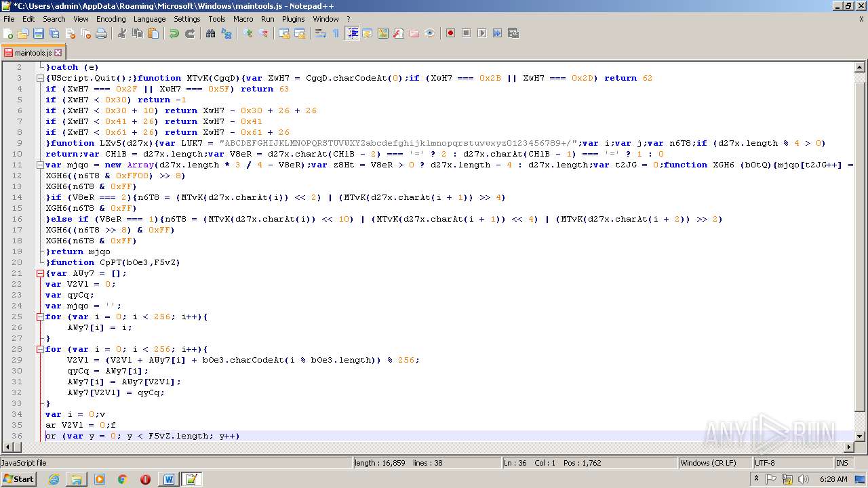
Task: Collapse the for loop fold on line 28
Action: click(40, 349)
